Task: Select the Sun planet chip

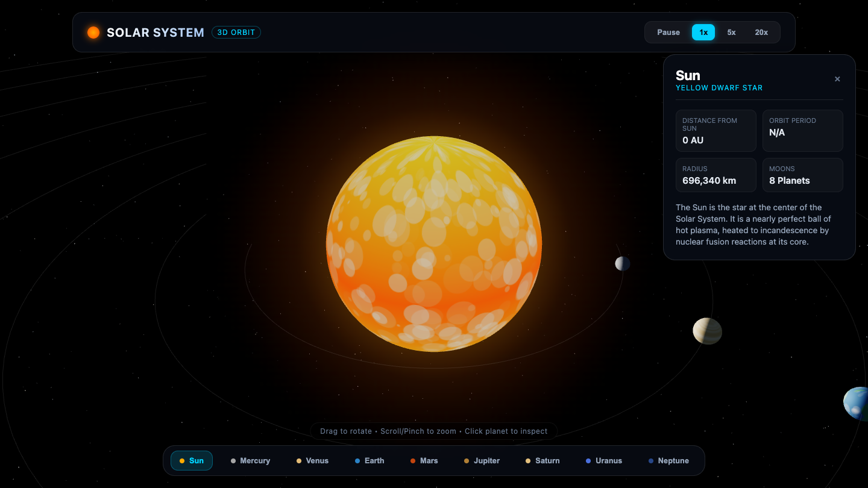Action: pyautogui.click(x=192, y=461)
